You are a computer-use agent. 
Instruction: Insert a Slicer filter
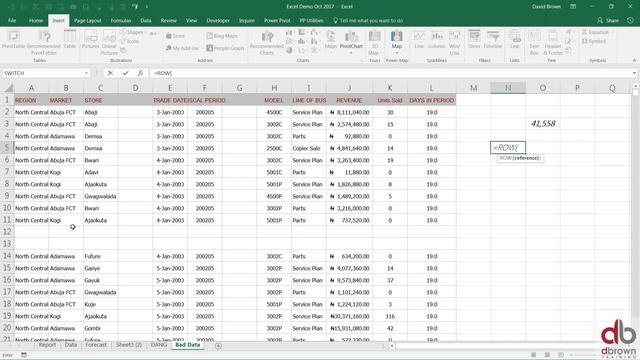click(x=474, y=40)
